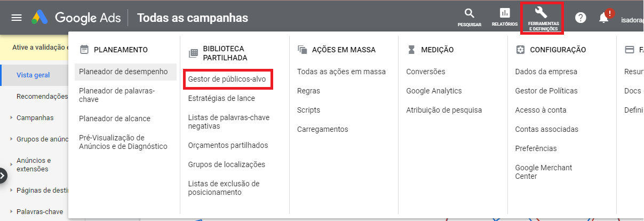The image size is (644, 221).
Task: Expand the Campanhas tree item
Action: 11,117
